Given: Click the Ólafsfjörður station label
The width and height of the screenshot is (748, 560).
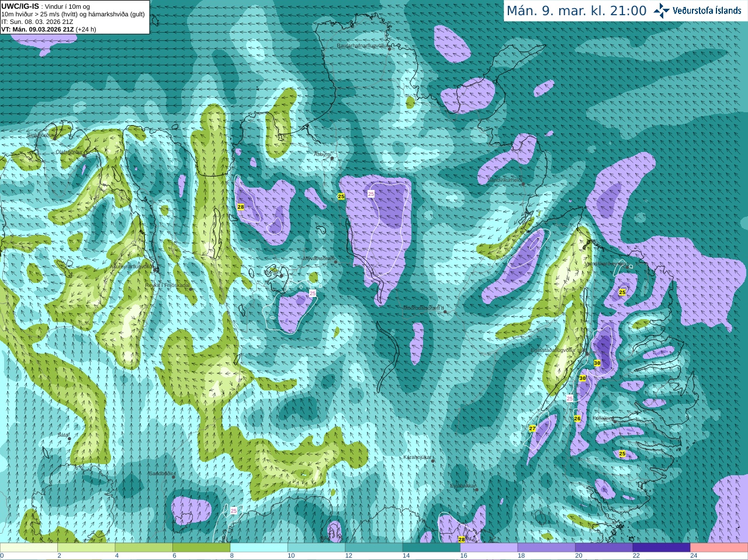Looking at the screenshot, I should [69, 152].
